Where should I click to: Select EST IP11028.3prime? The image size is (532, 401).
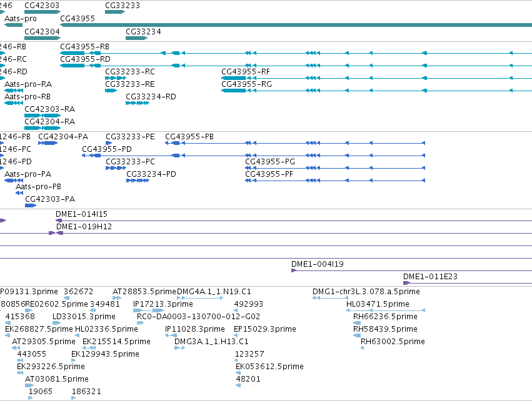[195, 329]
